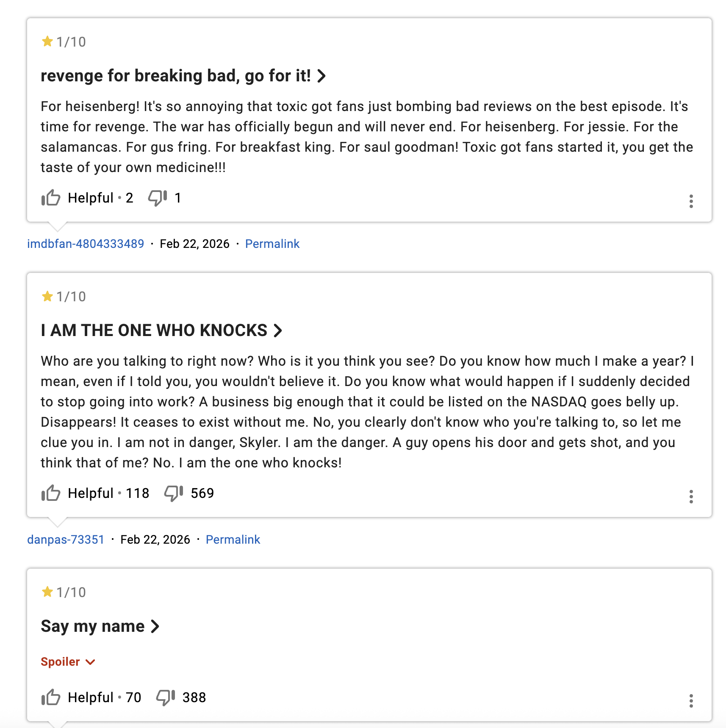This screenshot has width=726, height=728.
Task: Mark the revenge for breaking bad review helpful
Action: coord(51,198)
